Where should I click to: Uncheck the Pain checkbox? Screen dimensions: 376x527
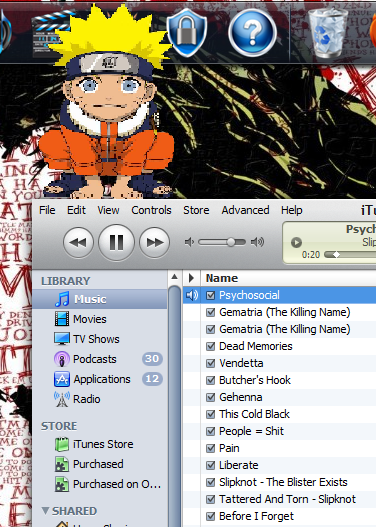click(x=210, y=448)
